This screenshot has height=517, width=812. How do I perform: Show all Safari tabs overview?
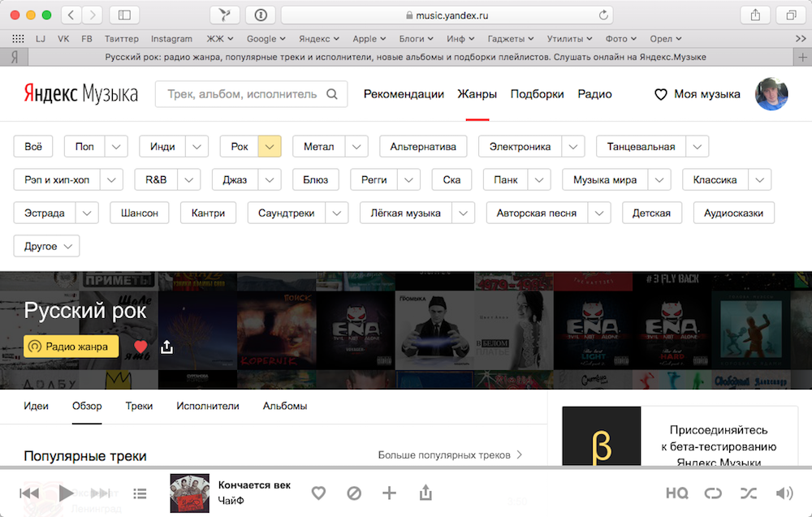tap(791, 15)
